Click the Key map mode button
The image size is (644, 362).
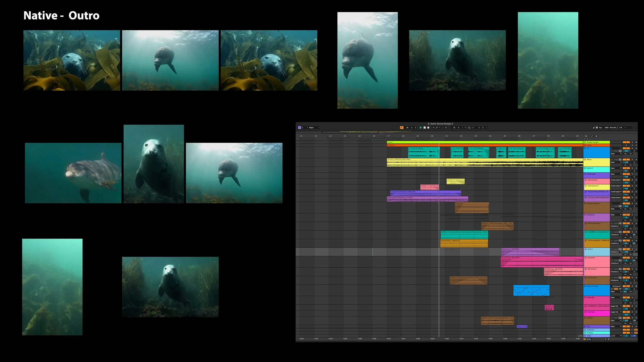[x=600, y=127]
